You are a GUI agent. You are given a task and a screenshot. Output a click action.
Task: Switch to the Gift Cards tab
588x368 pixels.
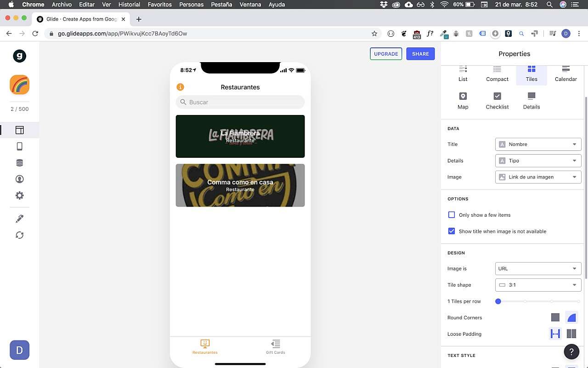(275, 346)
